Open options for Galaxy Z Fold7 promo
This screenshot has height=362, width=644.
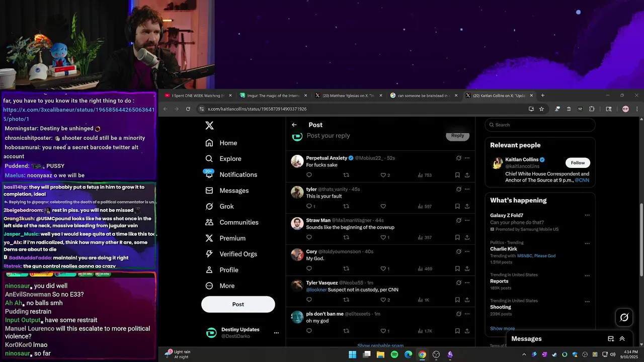587,215
